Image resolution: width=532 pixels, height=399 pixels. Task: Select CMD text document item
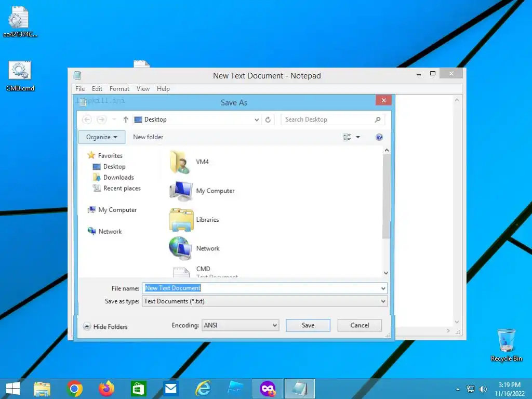[x=205, y=271]
